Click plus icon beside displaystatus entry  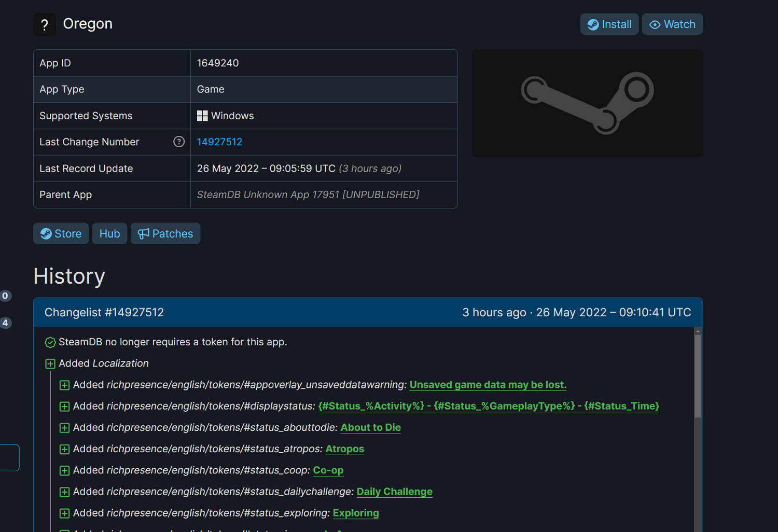pos(64,407)
